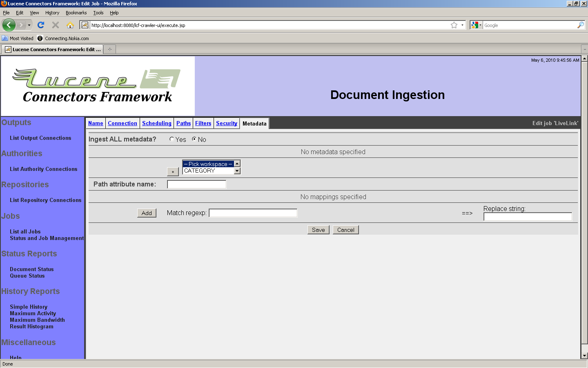Click the small plus metadata add button
This screenshot has height=368, width=588.
(173, 172)
